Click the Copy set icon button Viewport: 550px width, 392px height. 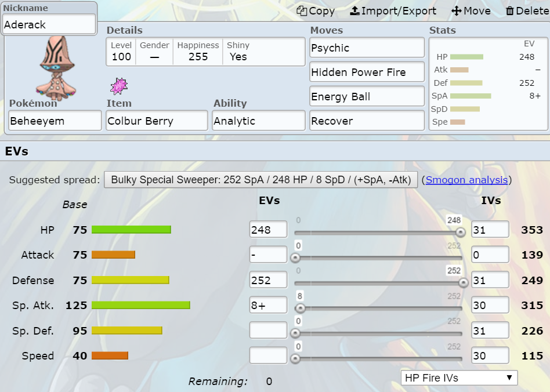point(316,11)
